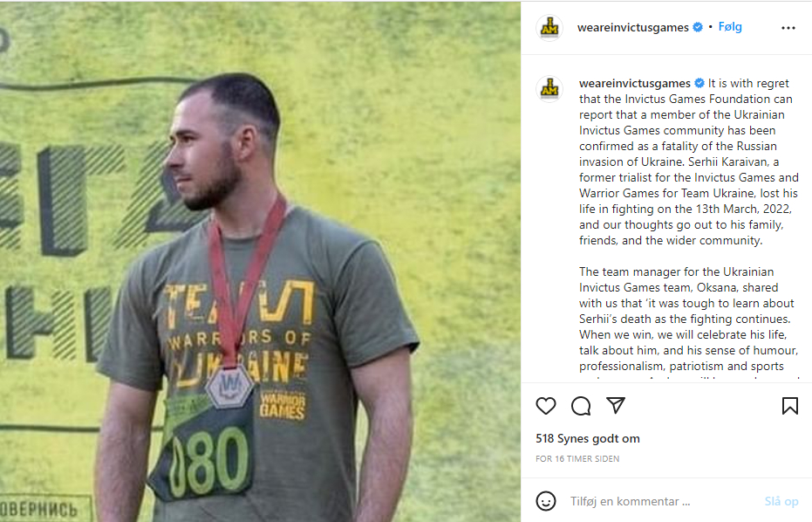Screen dimensions: 812x522
Task: Focus the Tilføj en kommentar field
Action: pos(658,501)
